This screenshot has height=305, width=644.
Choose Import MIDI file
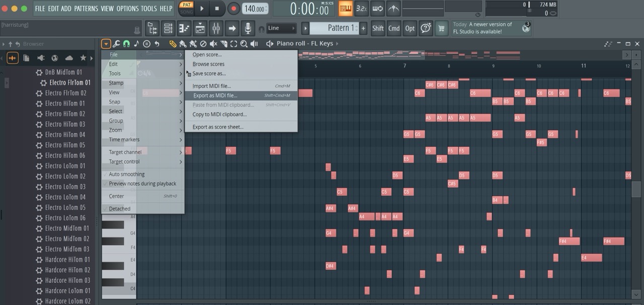pos(241,86)
